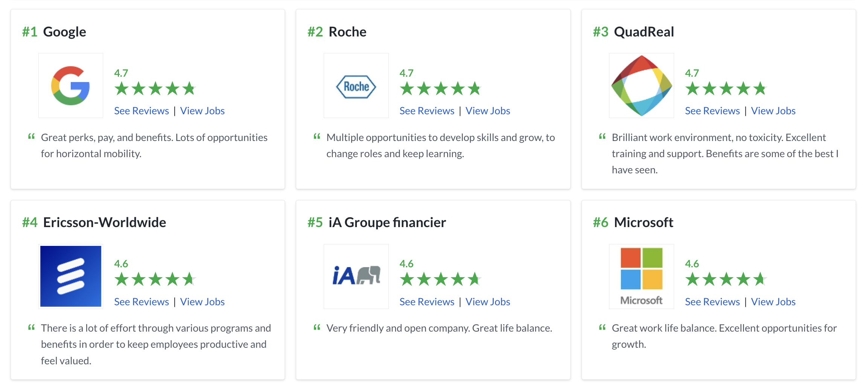Click the Ericsson-Worldwide blue logo
The width and height of the screenshot is (868, 388).
(71, 276)
